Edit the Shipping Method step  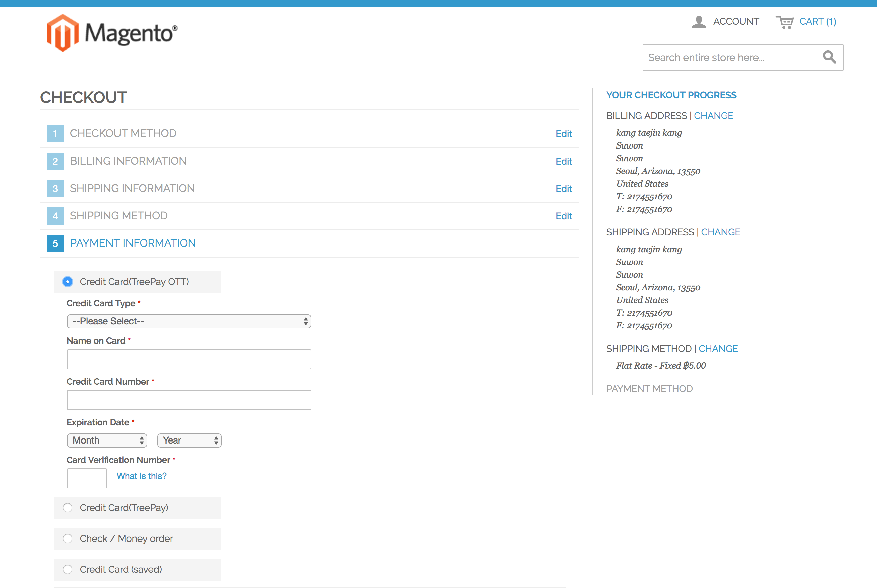pos(564,216)
